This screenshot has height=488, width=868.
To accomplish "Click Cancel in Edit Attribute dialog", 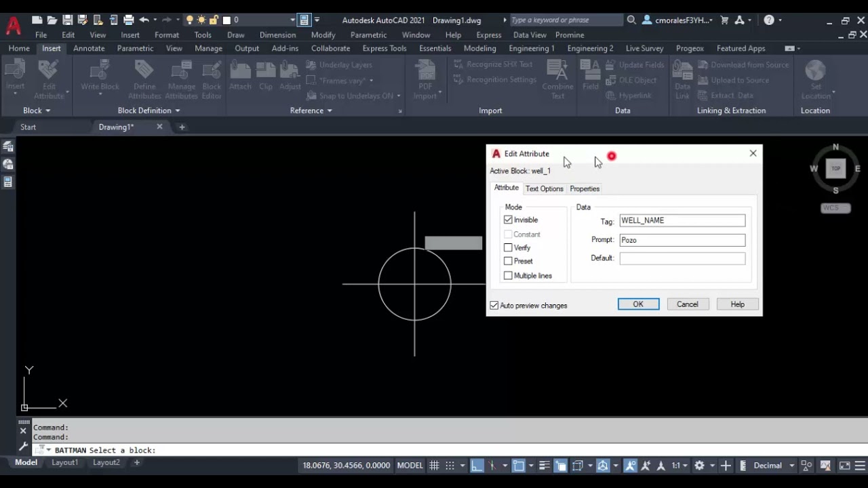I will pos(687,304).
